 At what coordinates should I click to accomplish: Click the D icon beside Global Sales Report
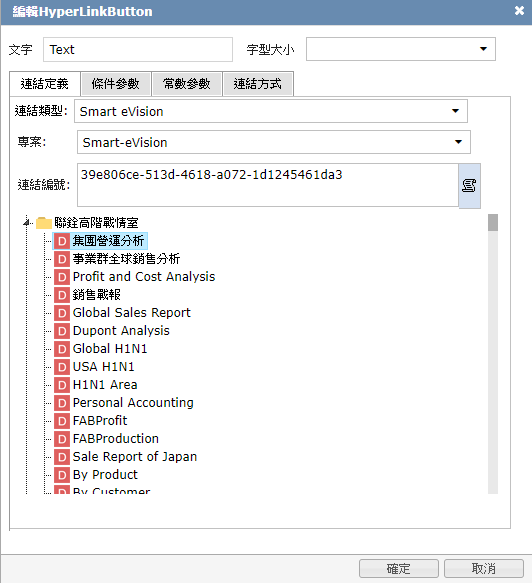[x=62, y=313]
